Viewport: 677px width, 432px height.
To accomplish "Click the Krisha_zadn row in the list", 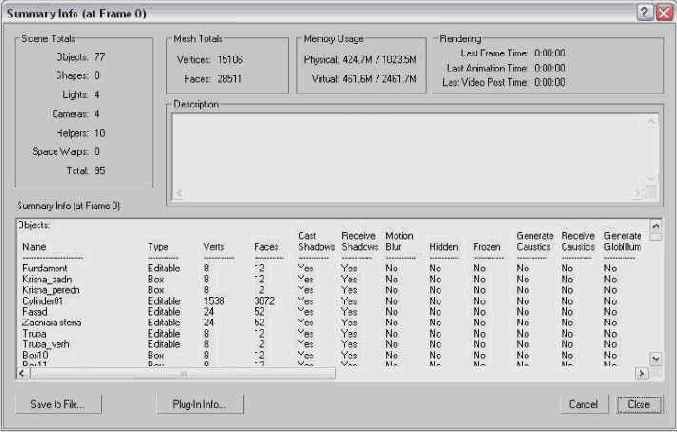I will [x=48, y=278].
